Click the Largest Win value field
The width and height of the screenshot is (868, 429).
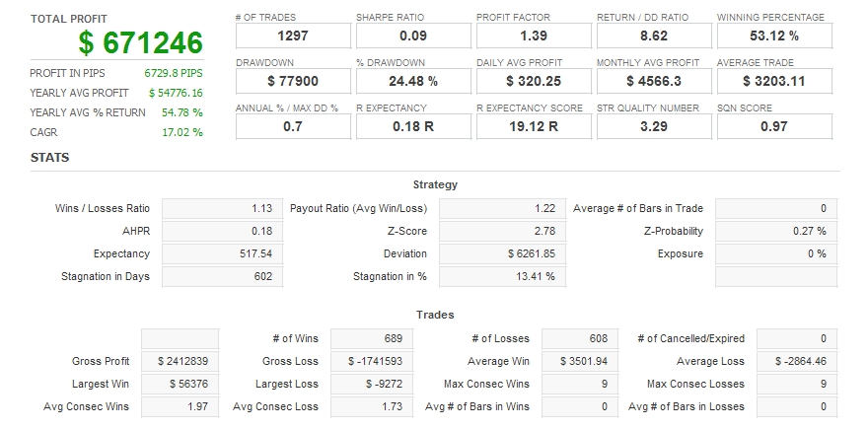point(181,384)
